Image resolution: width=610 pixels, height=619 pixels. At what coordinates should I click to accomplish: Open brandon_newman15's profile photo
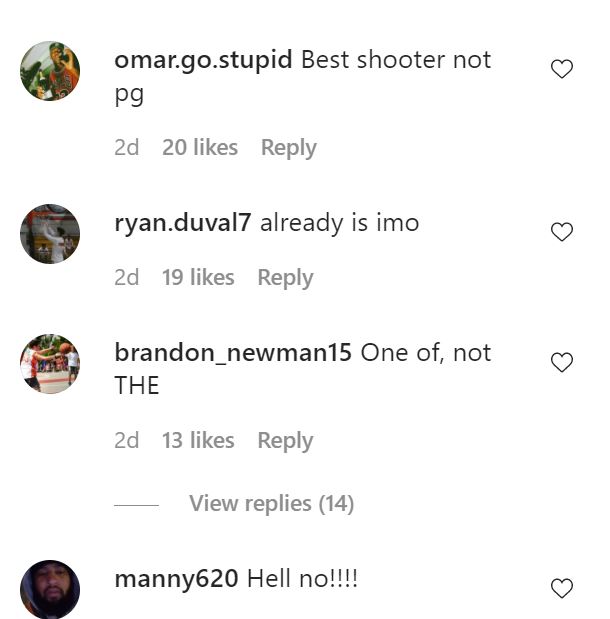click(50, 364)
